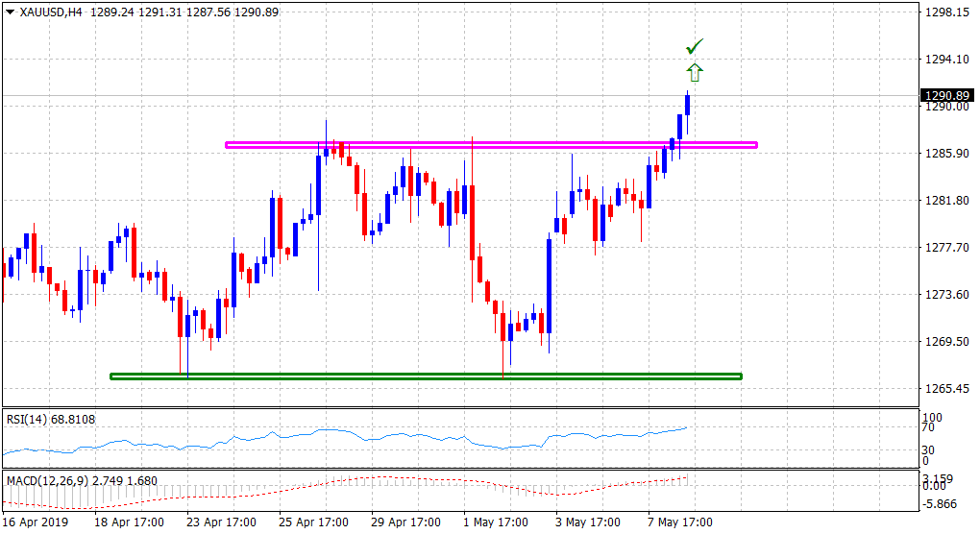Viewport: 980px width, 534px height.
Task: Click the XAUUSD,H4 symbol title
Action: [x=51, y=12]
